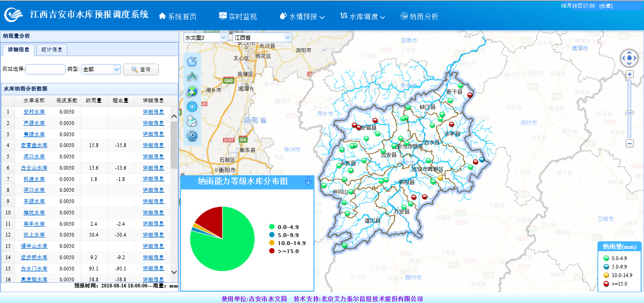Open map settings gear icon
Screen dimensions: 644x303
click(x=191, y=136)
